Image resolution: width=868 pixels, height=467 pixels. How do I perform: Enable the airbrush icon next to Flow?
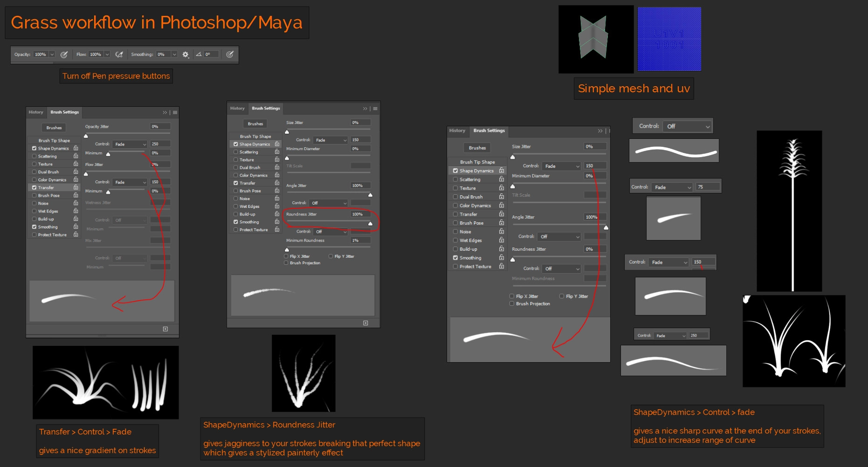pyautogui.click(x=119, y=55)
